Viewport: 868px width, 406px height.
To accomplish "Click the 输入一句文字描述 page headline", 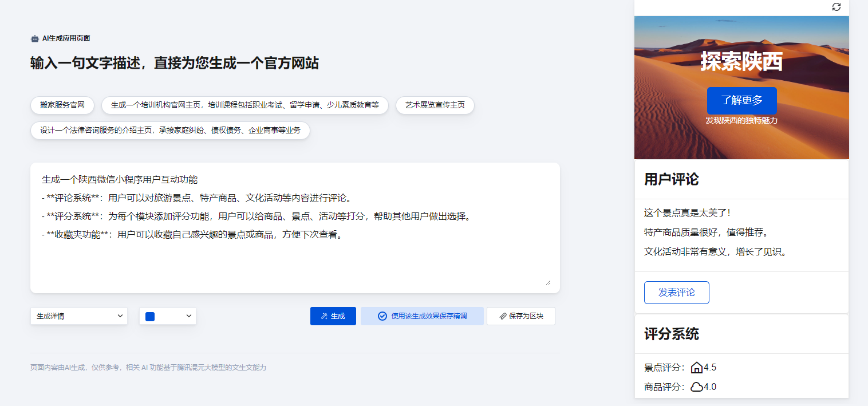I will (x=175, y=64).
